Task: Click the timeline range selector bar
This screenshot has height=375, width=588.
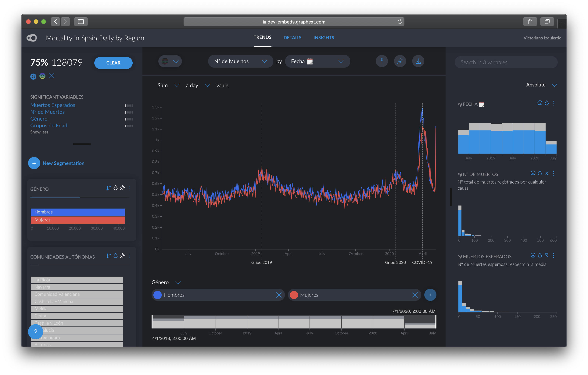Action: pos(294,322)
